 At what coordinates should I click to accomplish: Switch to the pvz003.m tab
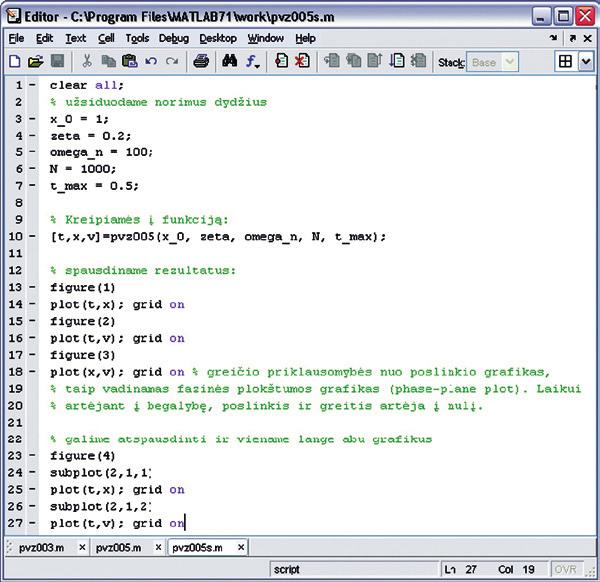[41, 548]
